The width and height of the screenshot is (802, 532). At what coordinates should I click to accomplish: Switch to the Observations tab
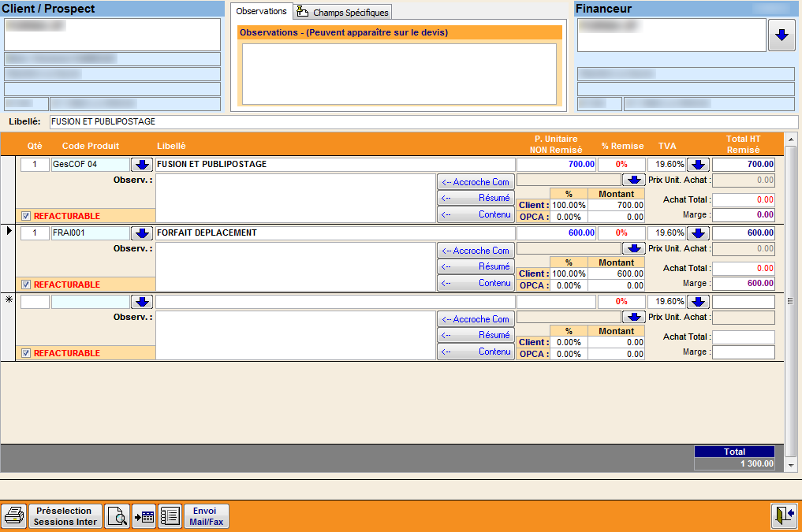pos(261,12)
